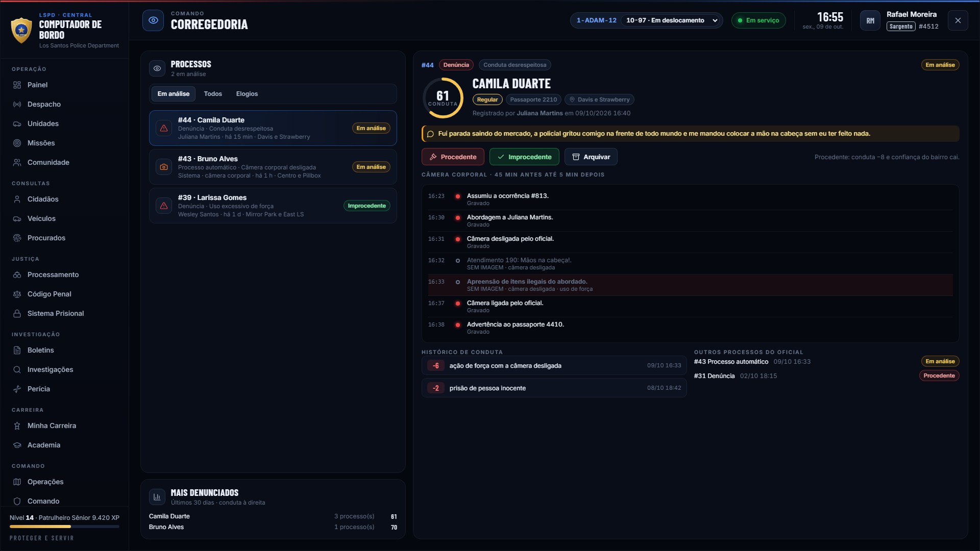Open Despacho radio icon

[x=17, y=104]
